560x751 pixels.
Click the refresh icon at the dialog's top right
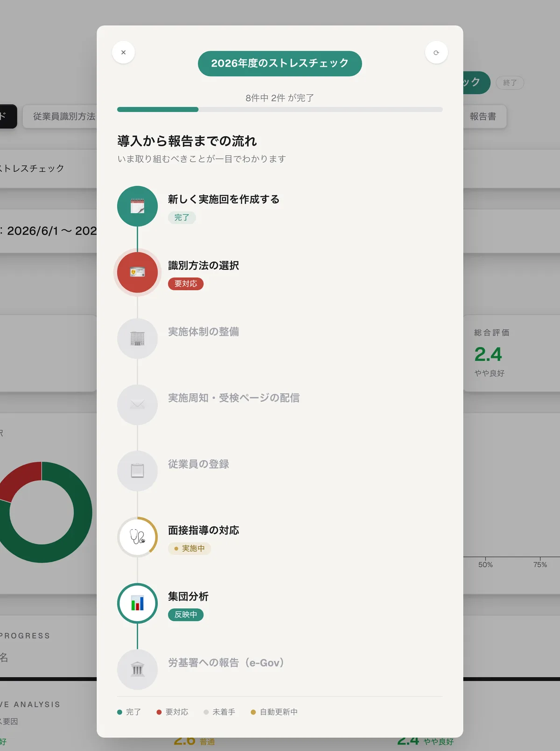pyautogui.click(x=436, y=53)
